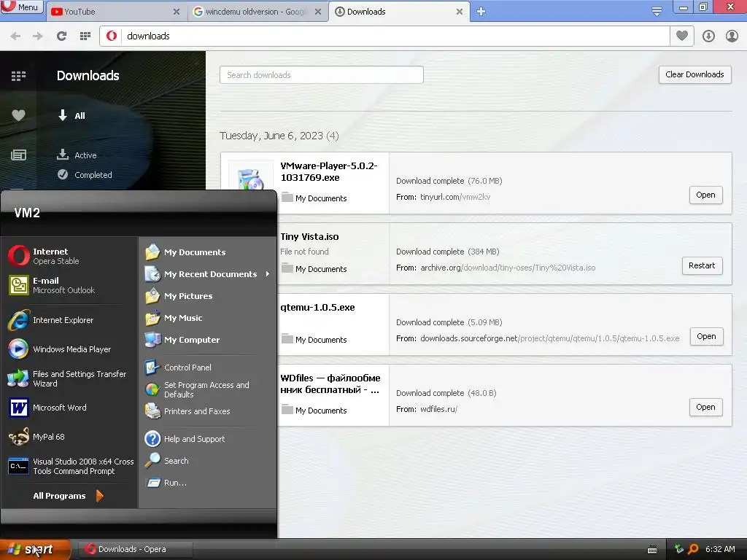This screenshot has width=747, height=560.
Task: Open Printers and Faxes
Action: (207, 411)
